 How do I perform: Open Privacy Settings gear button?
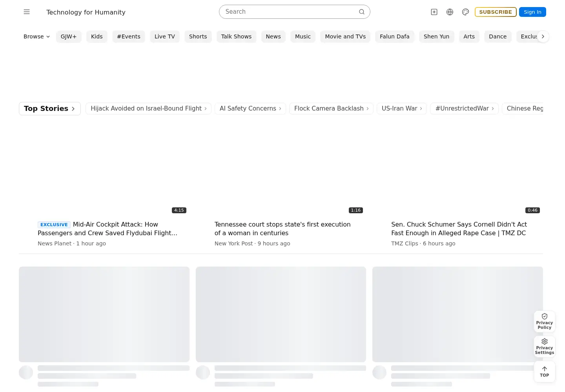[545, 347]
